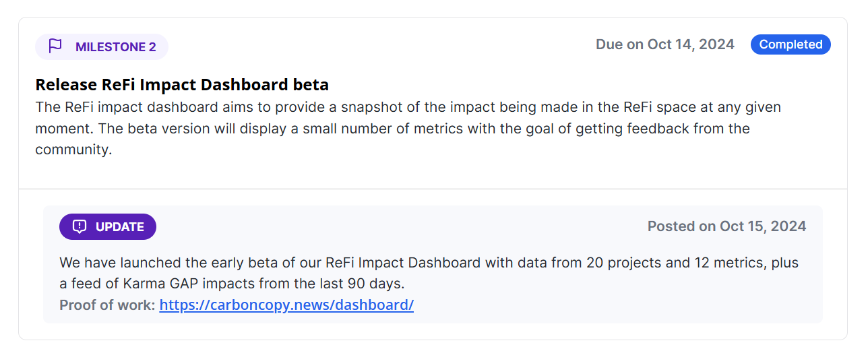Click the blue Completed status badge
Screen dimensions: 868x349
click(790, 44)
